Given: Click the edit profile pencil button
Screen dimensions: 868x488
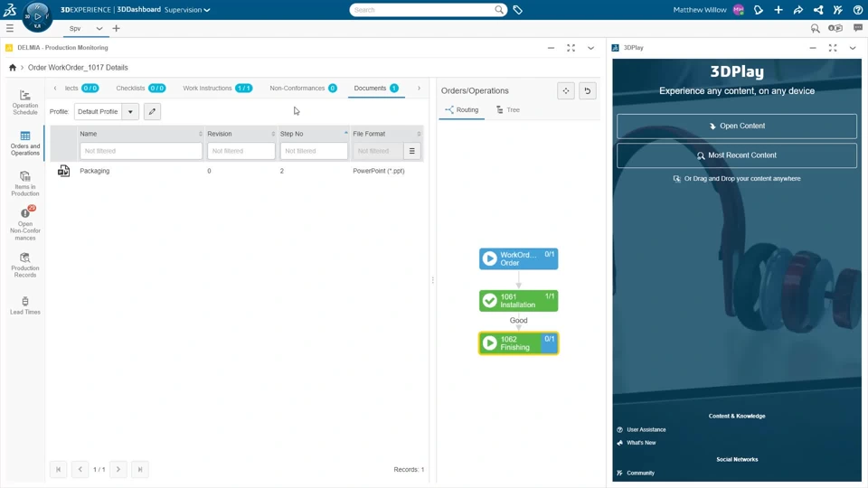Looking at the screenshot, I should pyautogui.click(x=152, y=111).
